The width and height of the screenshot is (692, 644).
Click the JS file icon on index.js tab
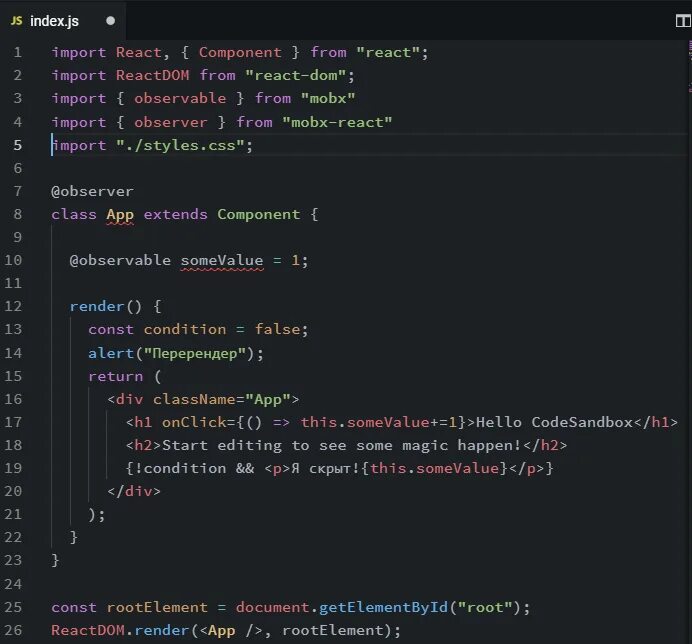16,20
